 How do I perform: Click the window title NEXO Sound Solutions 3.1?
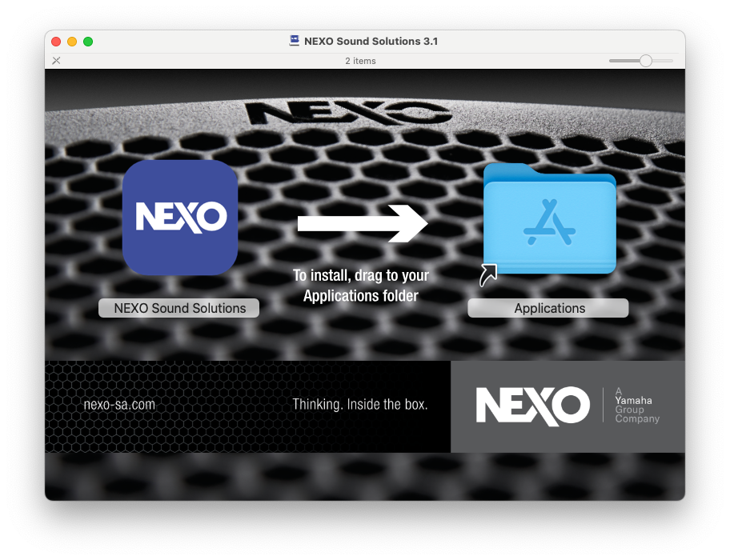tap(371, 41)
